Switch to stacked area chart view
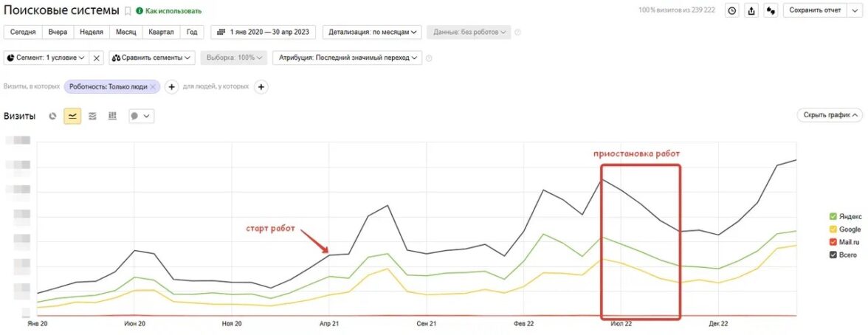This screenshot has width=868, height=335. tap(92, 116)
